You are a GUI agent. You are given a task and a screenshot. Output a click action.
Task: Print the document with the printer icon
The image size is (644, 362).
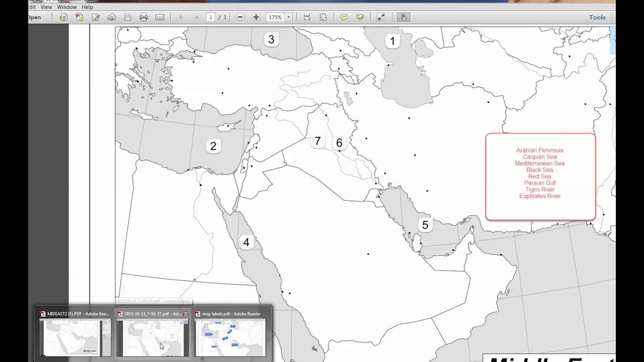[144, 17]
